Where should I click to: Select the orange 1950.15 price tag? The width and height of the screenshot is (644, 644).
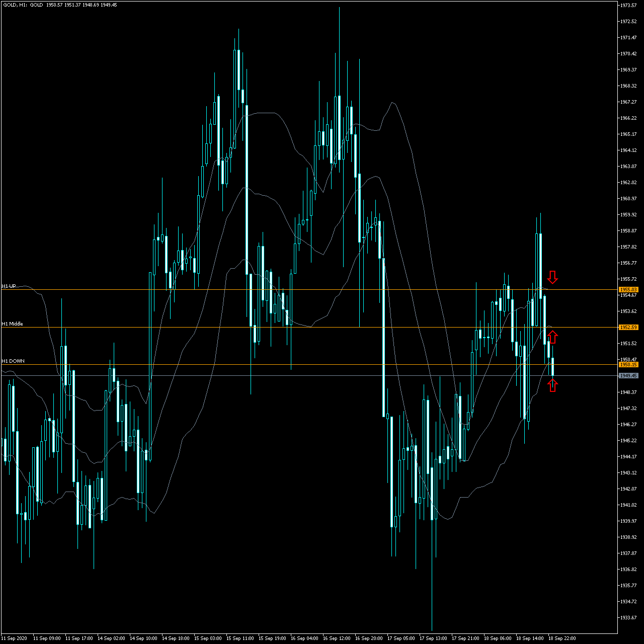pos(628,365)
